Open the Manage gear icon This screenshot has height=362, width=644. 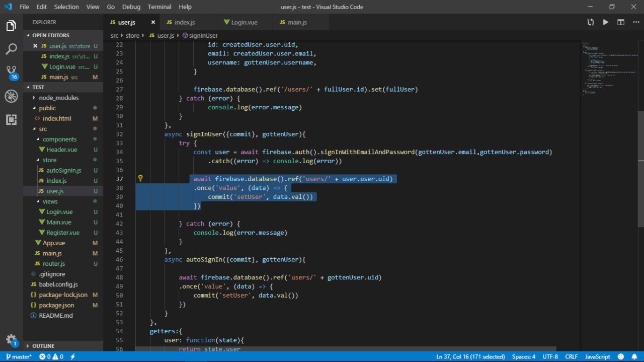pyautogui.click(x=11, y=340)
